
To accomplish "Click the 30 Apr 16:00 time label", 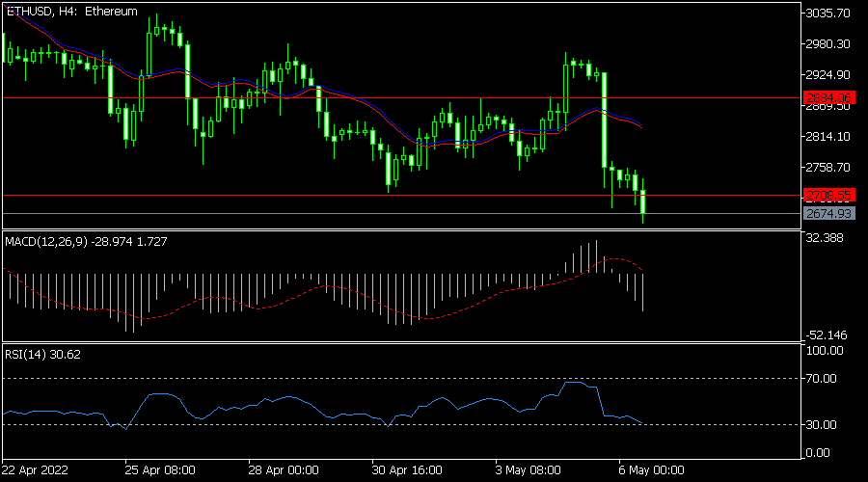I will tap(407, 470).
